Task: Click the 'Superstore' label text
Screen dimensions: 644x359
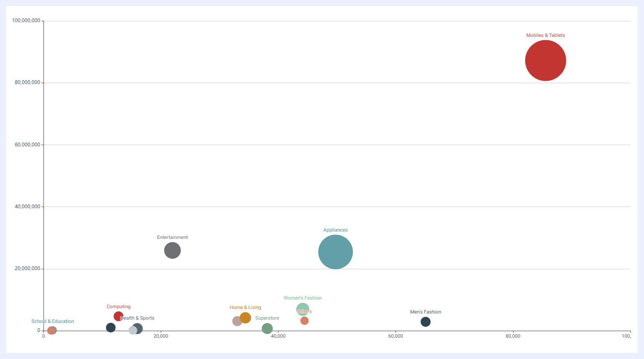Action: click(267, 318)
